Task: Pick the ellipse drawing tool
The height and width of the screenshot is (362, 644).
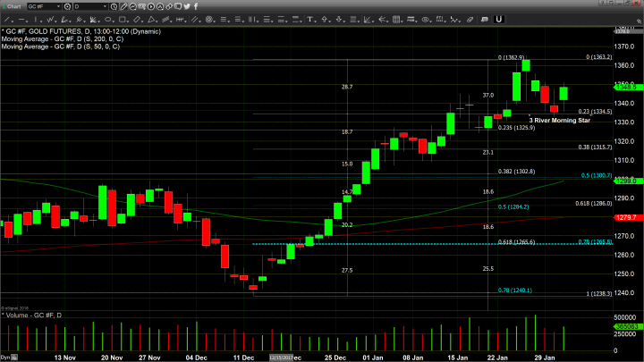Action: pyautogui.click(x=151, y=6)
